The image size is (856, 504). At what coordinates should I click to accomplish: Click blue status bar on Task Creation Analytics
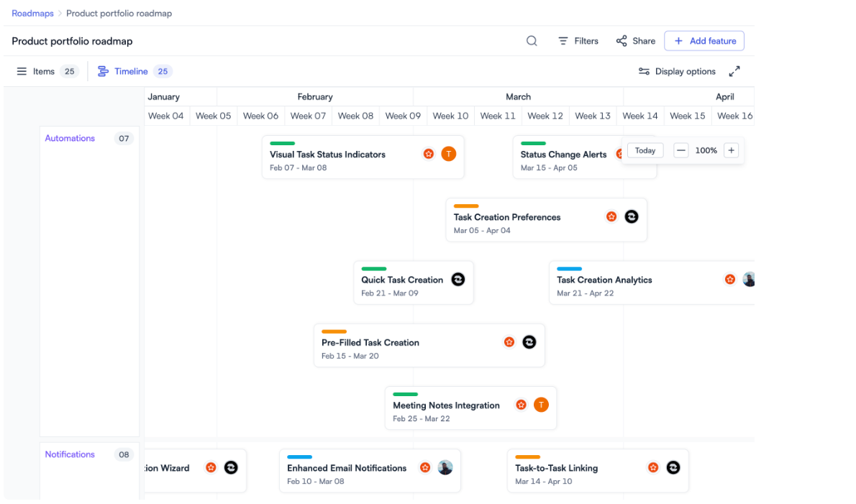[x=570, y=269]
